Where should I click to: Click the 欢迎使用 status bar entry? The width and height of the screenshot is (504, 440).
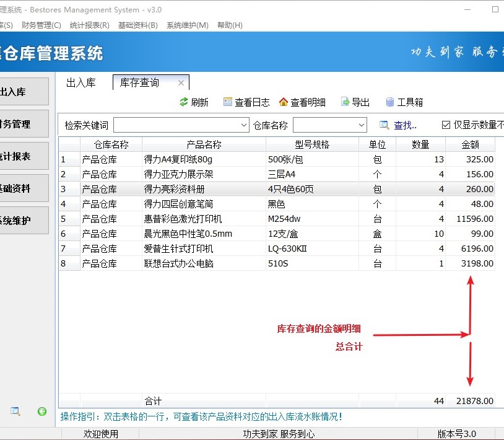[100, 434]
